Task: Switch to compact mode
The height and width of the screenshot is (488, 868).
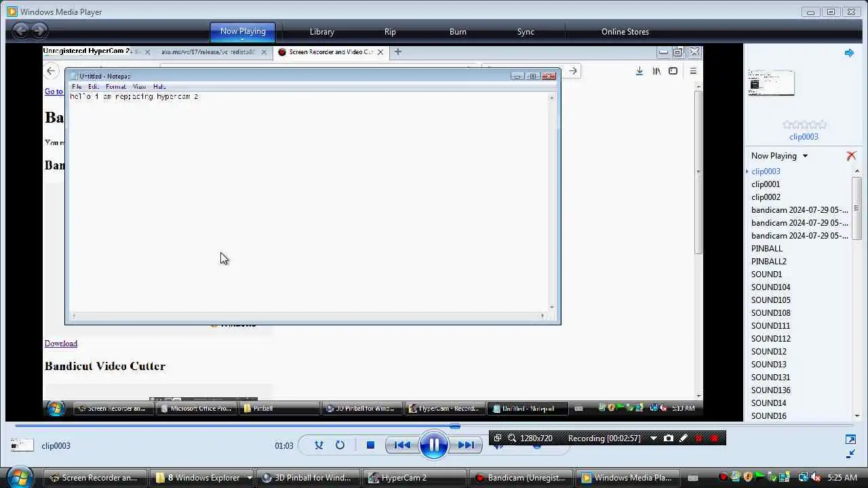Action: (x=850, y=453)
